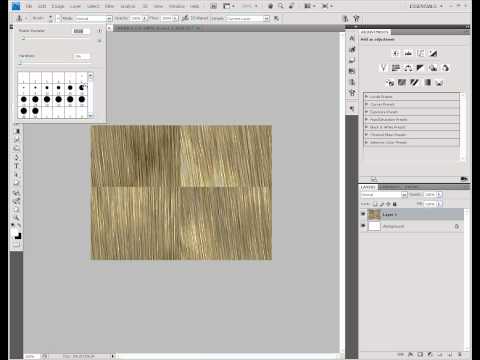This screenshot has height=360, width=480.
Task: Expand the Levels Presets list
Action: [412, 96]
